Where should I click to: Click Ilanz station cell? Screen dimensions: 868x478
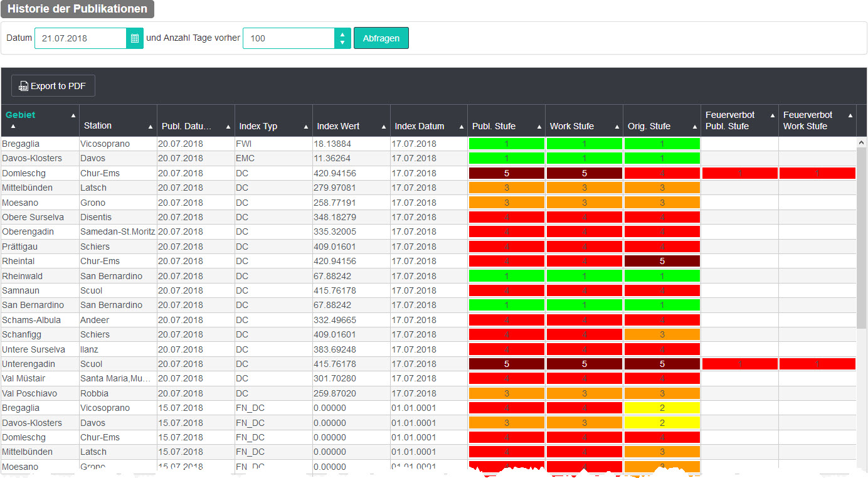click(118, 349)
